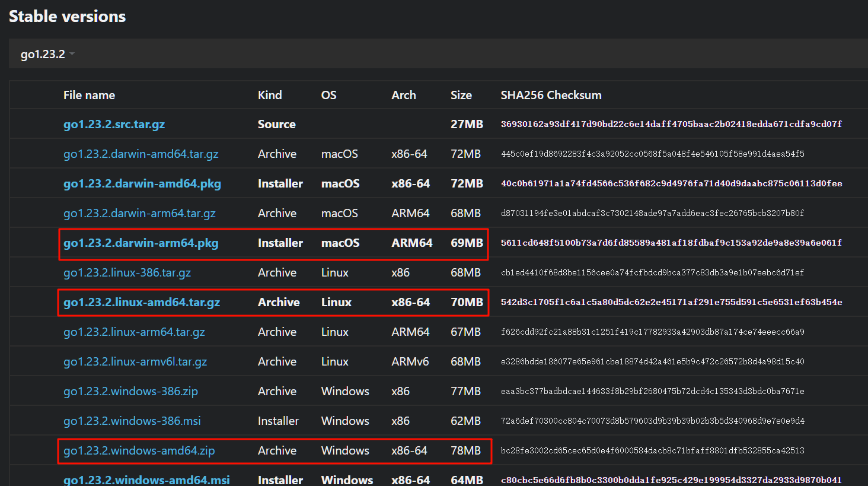This screenshot has width=868, height=486.
Task: Click the SHA256 Checksum column header
Action: point(551,95)
